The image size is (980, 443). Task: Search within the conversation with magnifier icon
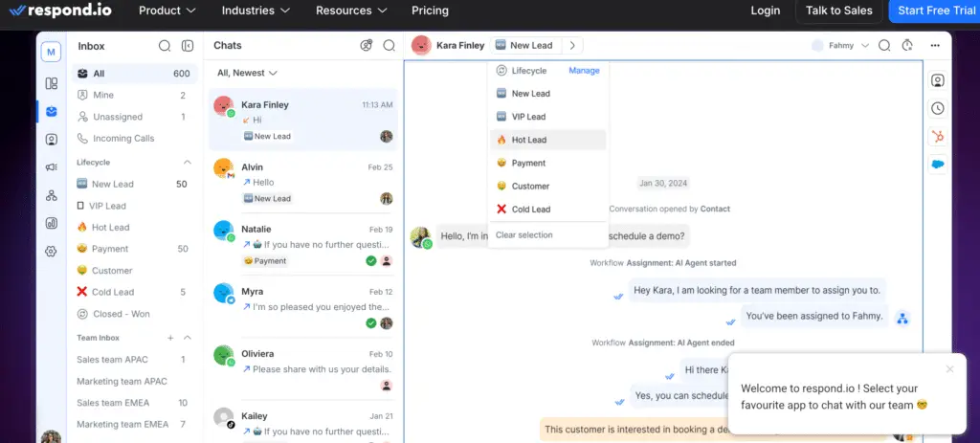884,45
